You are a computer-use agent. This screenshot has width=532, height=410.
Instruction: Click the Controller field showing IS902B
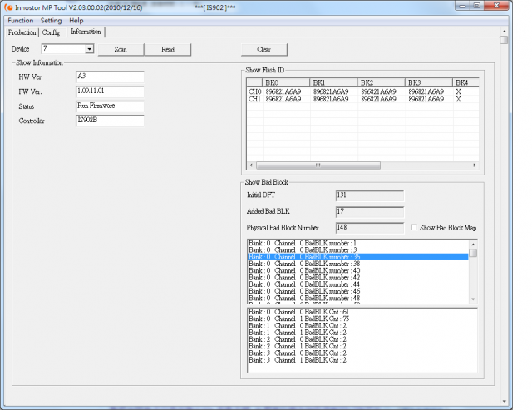pyautogui.click(x=110, y=121)
